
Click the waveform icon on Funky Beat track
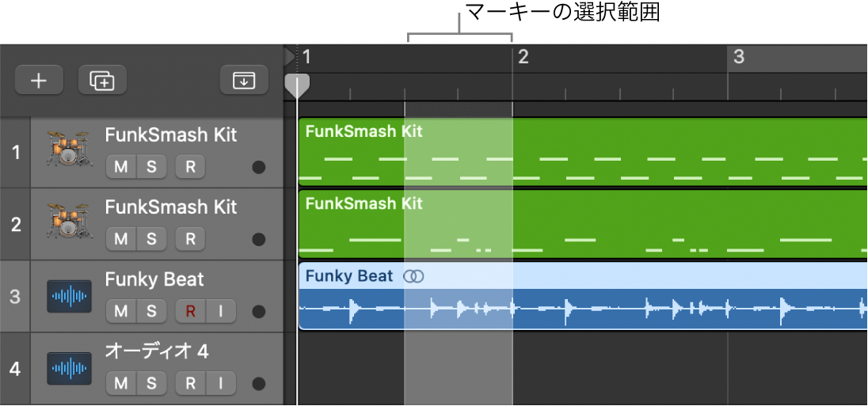coord(69,297)
